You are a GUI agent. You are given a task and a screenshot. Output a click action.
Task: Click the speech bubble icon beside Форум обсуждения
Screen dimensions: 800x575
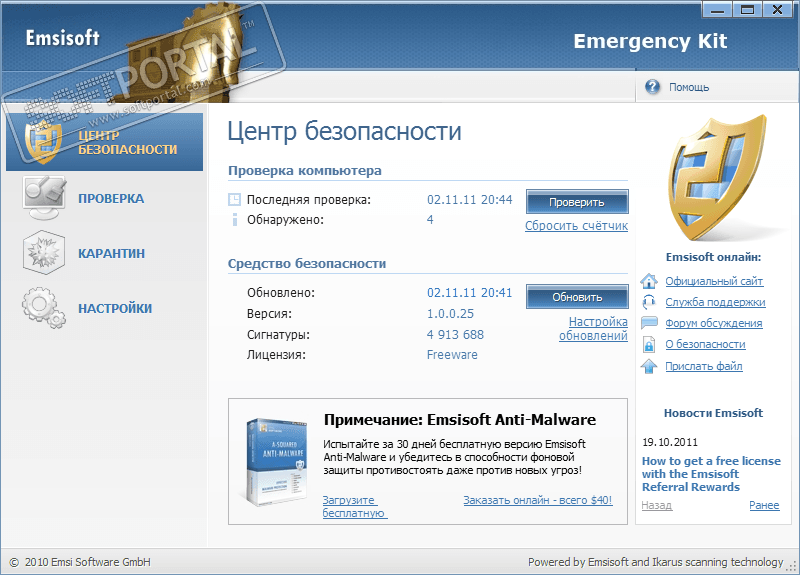649,322
